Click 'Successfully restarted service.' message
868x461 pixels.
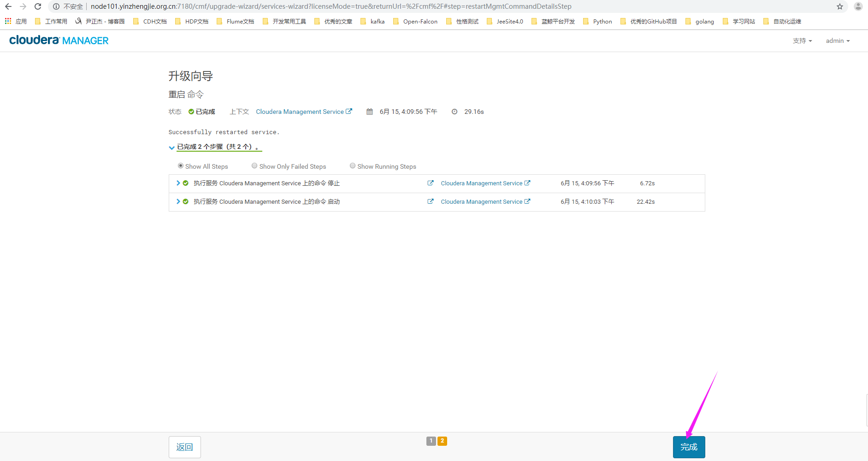(x=224, y=132)
